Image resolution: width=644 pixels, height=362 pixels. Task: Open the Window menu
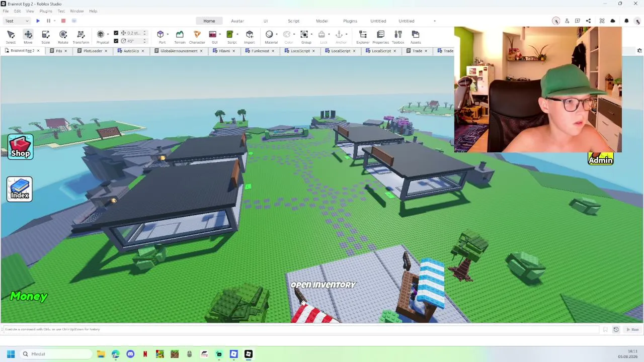(77, 11)
